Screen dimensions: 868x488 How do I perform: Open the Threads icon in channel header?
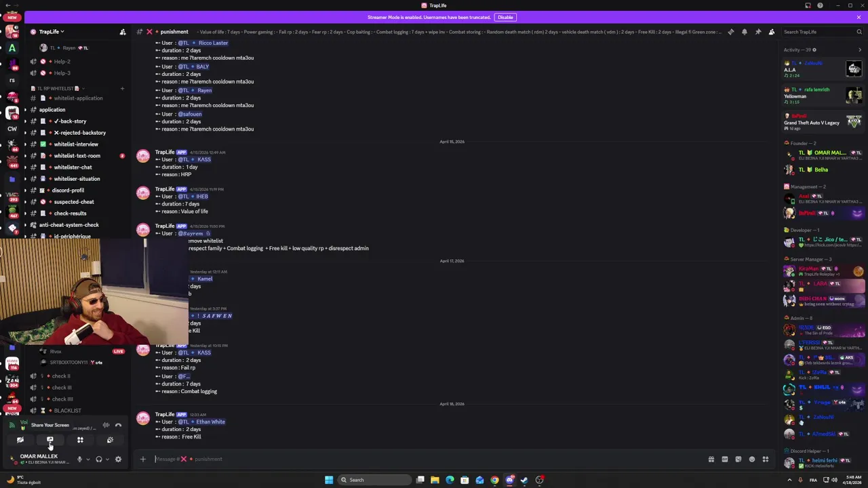(x=731, y=32)
